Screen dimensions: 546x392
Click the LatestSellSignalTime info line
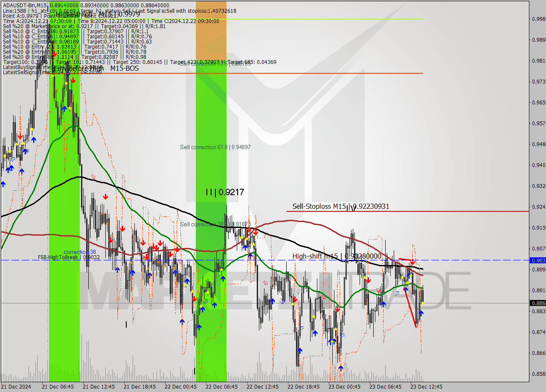point(52,72)
